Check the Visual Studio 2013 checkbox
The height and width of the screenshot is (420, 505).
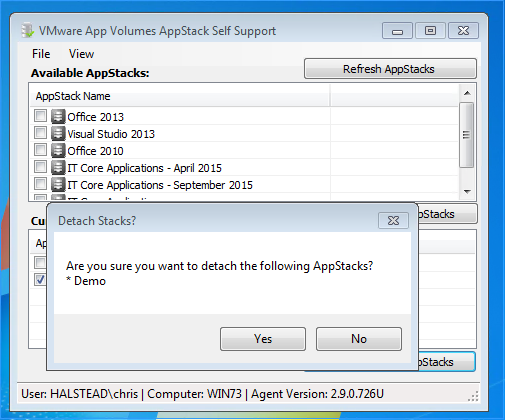pos(40,133)
